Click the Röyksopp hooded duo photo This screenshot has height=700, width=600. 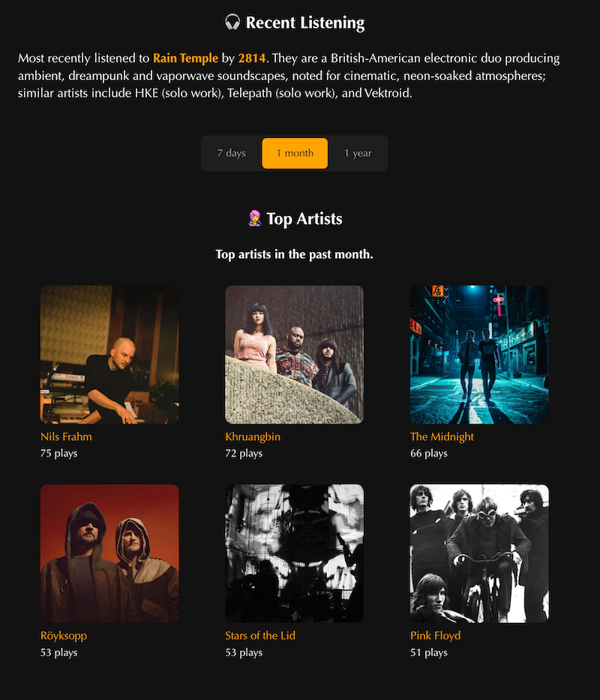[109, 554]
